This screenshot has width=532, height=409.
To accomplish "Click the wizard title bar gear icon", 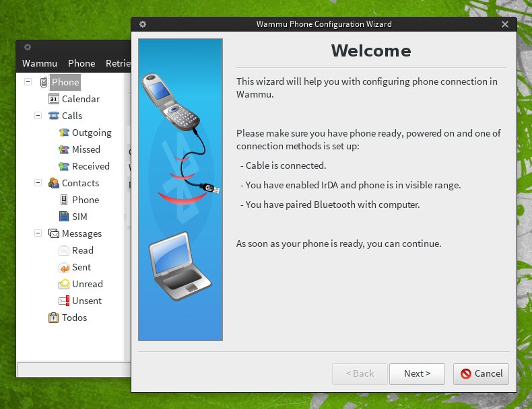I will coord(143,24).
